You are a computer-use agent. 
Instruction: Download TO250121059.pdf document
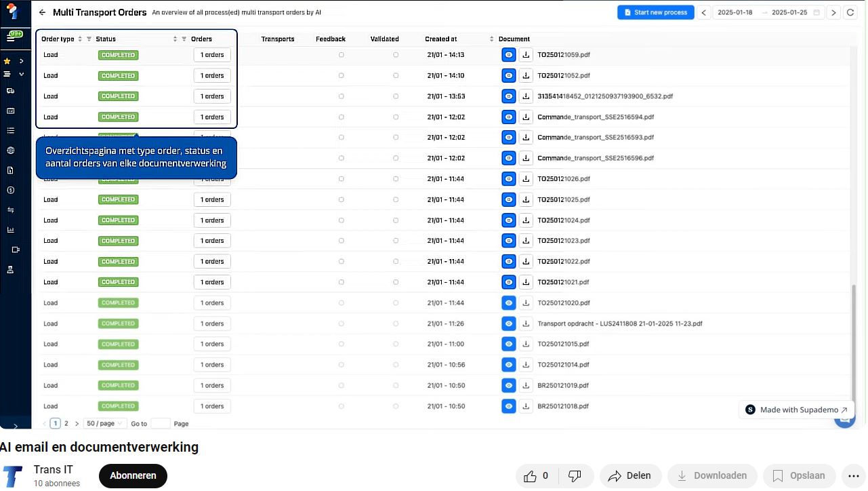click(526, 55)
